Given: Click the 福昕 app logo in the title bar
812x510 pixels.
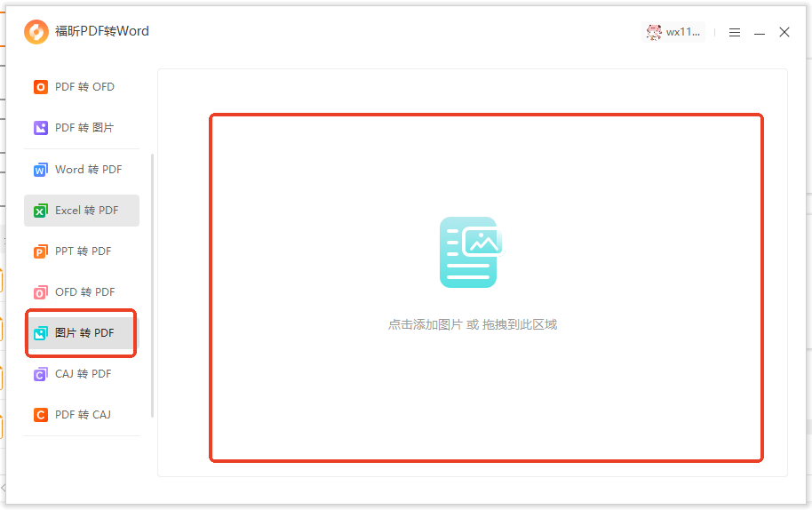Looking at the screenshot, I should pos(36,32).
